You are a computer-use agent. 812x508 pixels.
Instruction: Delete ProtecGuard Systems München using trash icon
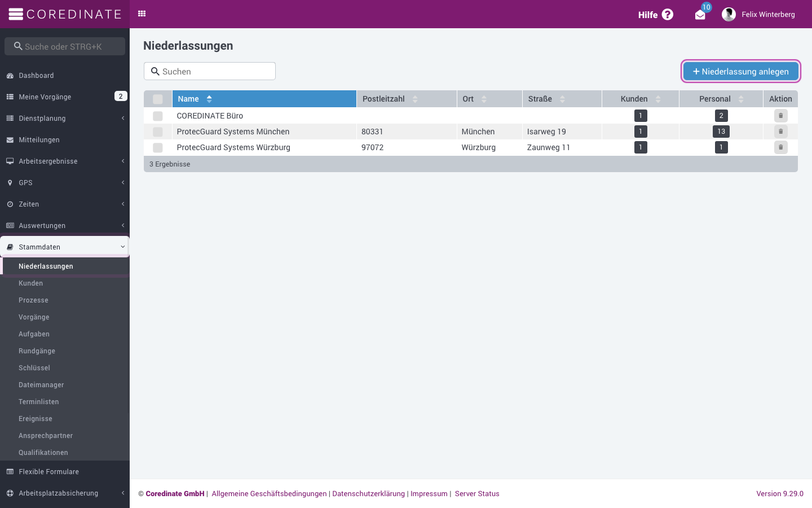[x=780, y=132]
